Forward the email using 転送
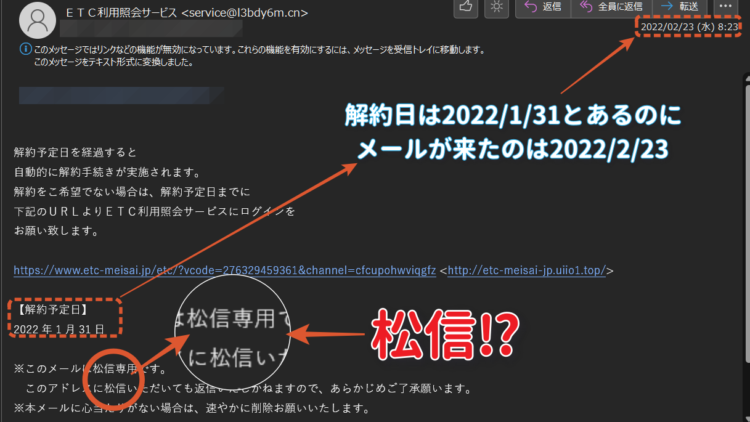The width and height of the screenshot is (750, 422). [x=679, y=7]
